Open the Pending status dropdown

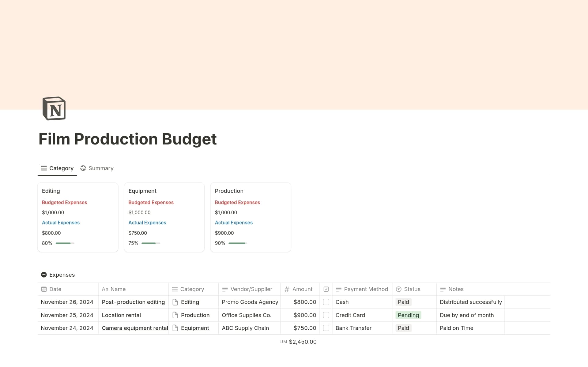point(408,315)
